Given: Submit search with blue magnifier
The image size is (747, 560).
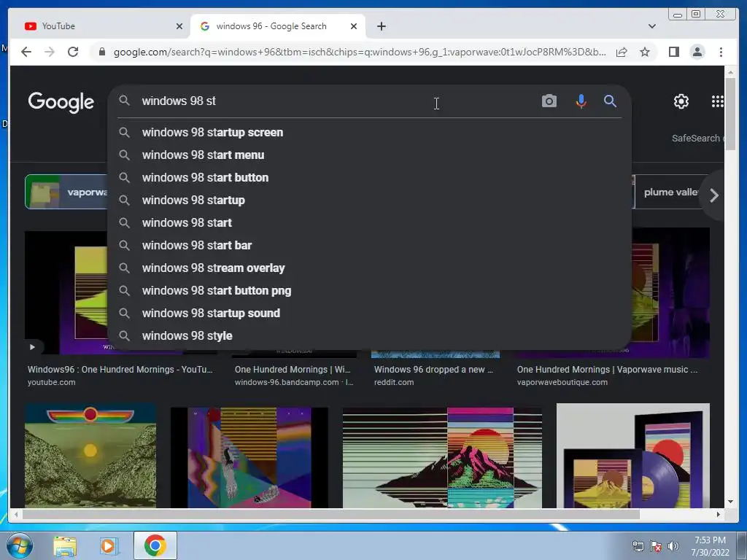Looking at the screenshot, I should (x=610, y=101).
